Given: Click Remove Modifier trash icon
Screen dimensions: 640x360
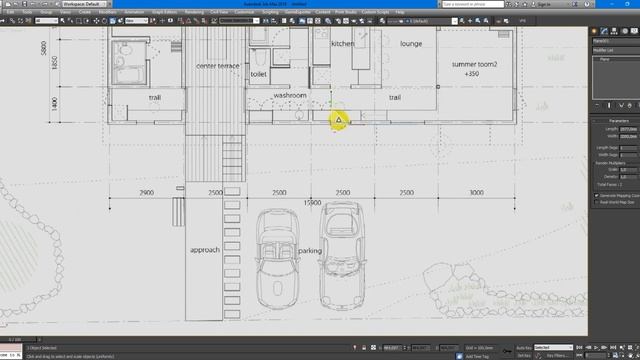Looking at the screenshot, I should pos(629,105).
